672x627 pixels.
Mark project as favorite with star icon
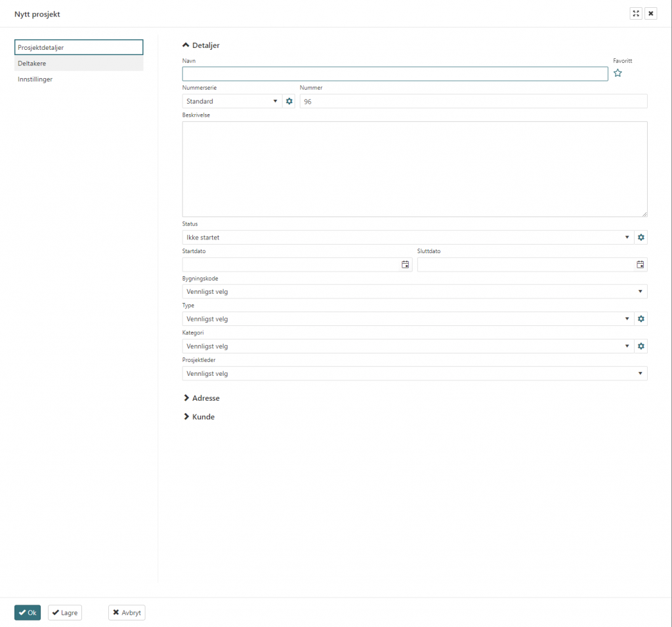tap(618, 73)
